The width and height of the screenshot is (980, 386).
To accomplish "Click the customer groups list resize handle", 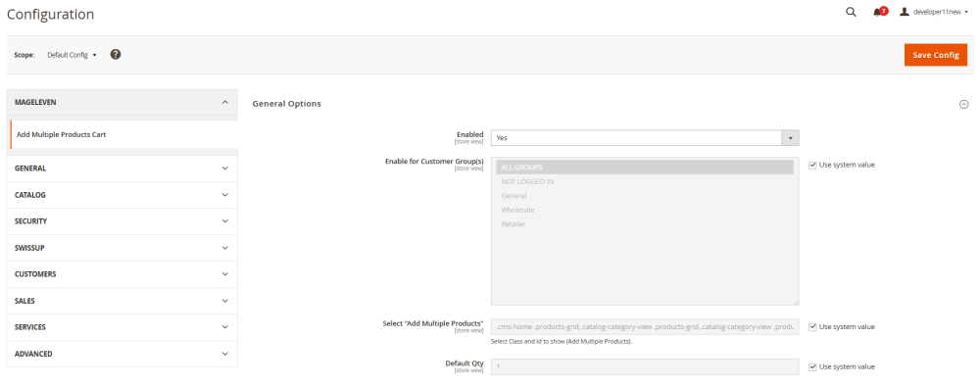I will click(x=796, y=303).
